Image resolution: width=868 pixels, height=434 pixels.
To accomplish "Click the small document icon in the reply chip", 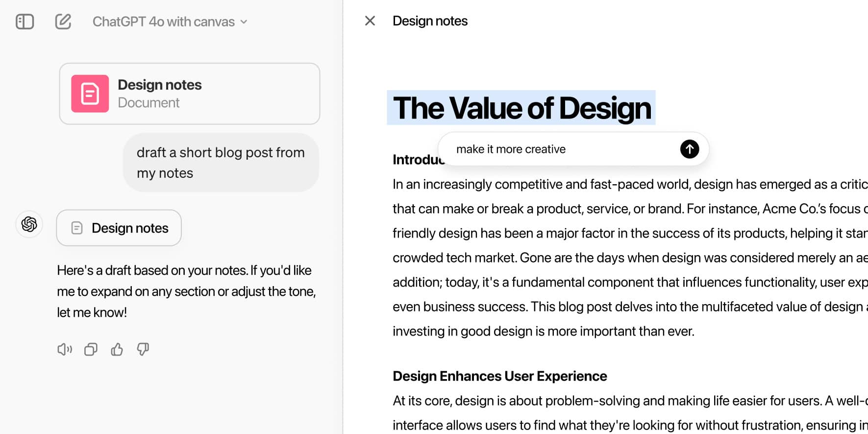I will (77, 228).
